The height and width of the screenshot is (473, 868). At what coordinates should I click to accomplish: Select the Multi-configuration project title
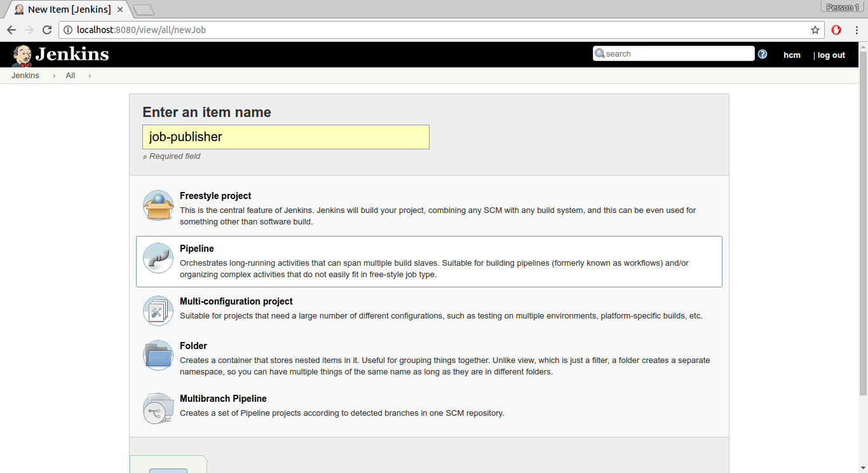point(236,301)
